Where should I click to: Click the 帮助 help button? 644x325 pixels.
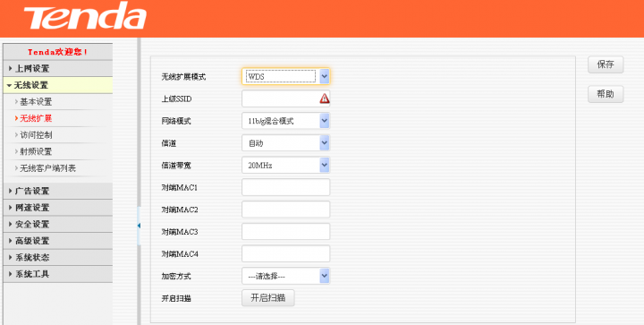tap(606, 94)
